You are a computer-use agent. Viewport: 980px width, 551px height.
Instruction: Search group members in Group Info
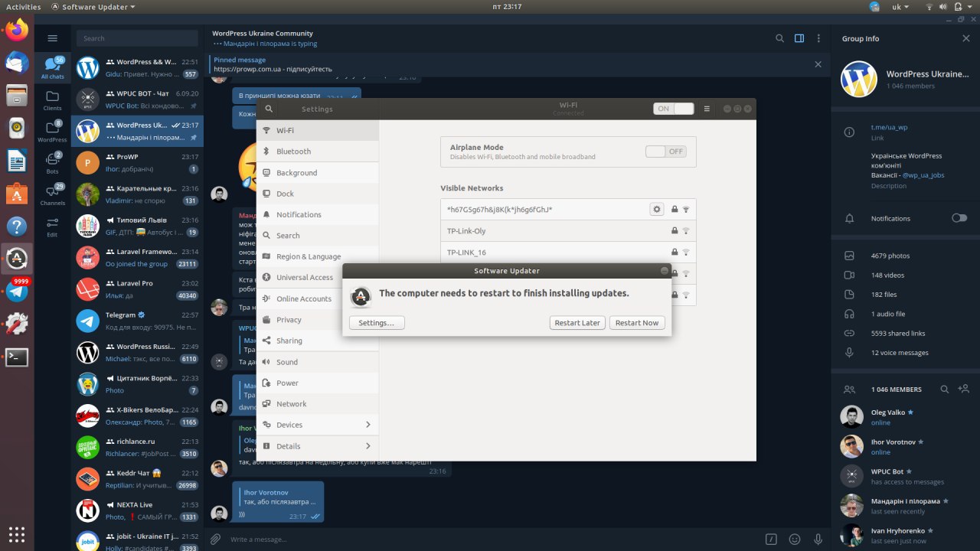pos(945,390)
